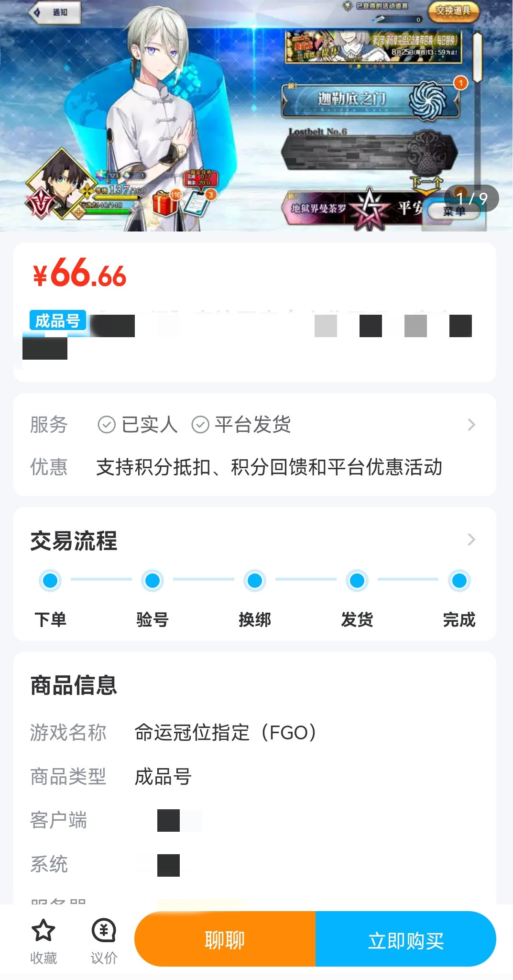Screen dimensions: 513x980
Task: Tap the 通知 back arrow icon
Action: tap(37, 12)
